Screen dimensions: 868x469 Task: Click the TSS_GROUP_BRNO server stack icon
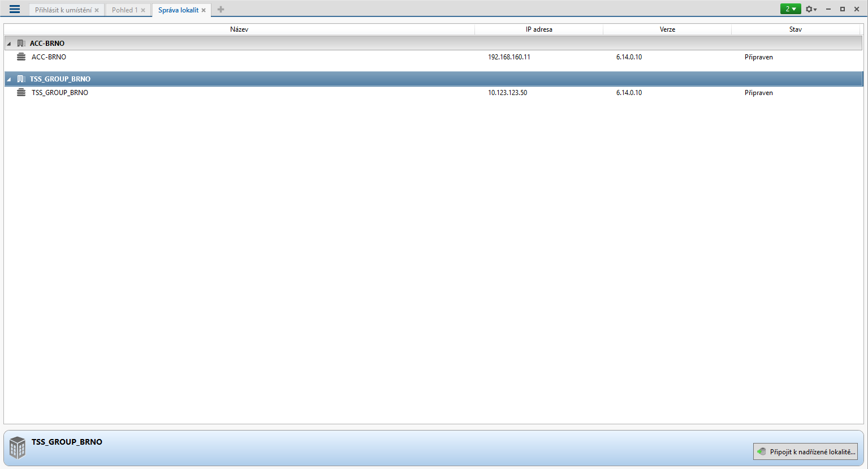click(x=21, y=93)
